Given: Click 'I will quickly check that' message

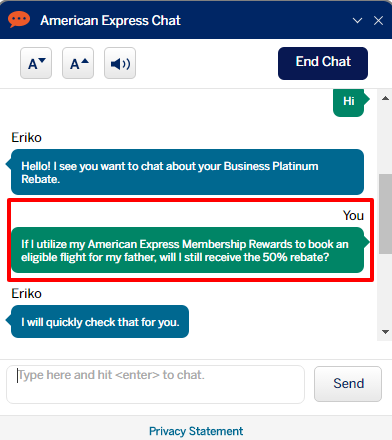Looking at the screenshot, I should click(x=98, y=322).
